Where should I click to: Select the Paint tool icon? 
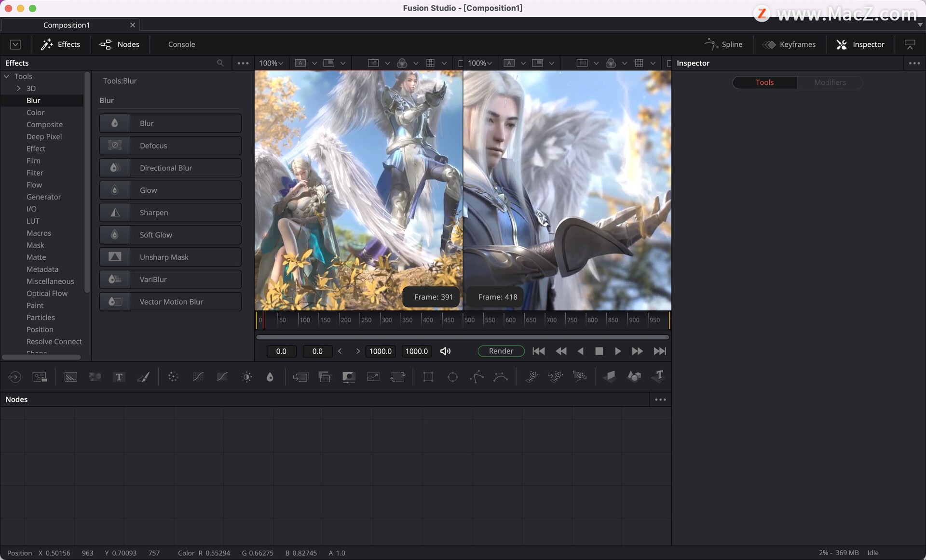pos(143,377)
